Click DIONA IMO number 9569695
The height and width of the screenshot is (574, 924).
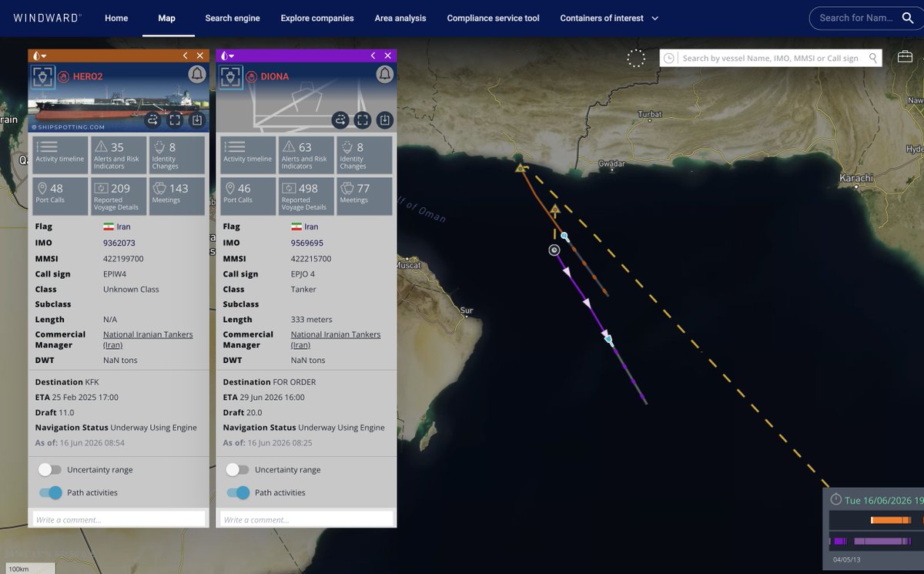(307, 243)
